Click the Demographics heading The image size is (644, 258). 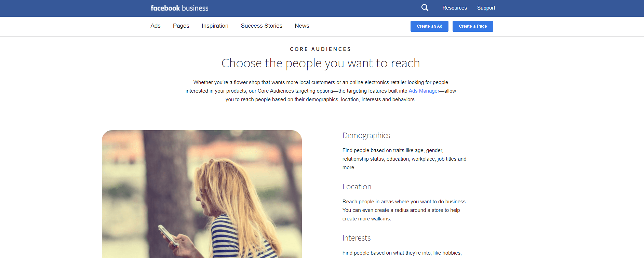pyautogui.click(x=366, y=136)
